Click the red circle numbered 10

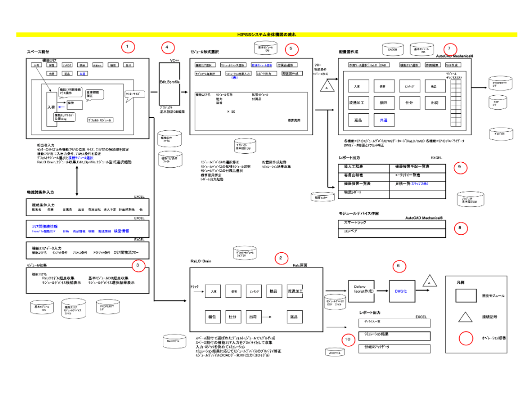coord(348,339)
